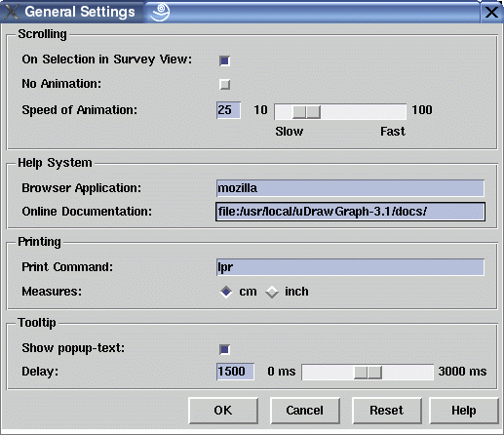Image resolution: width=504 pixels, height=435 pixels.
Task: Click the "3000 ms" maximum delay label
Action: (x=462, y=372)
